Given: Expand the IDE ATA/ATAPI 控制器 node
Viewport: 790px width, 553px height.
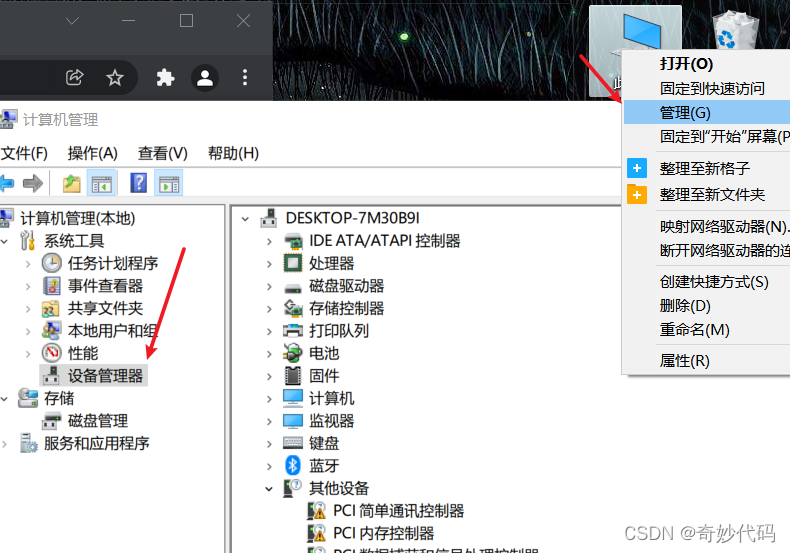Looking at the screenshot, I should pyautogui.click(x=270, y=242).
